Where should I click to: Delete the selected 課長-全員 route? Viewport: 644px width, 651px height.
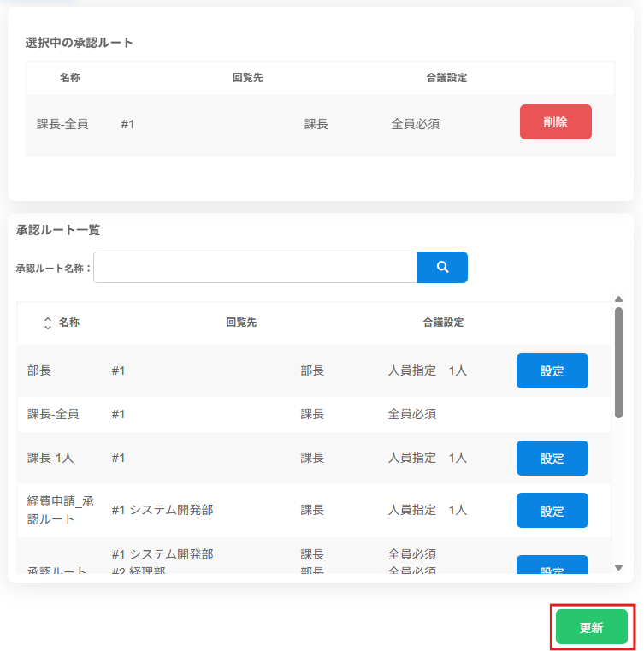coord(555,122)
